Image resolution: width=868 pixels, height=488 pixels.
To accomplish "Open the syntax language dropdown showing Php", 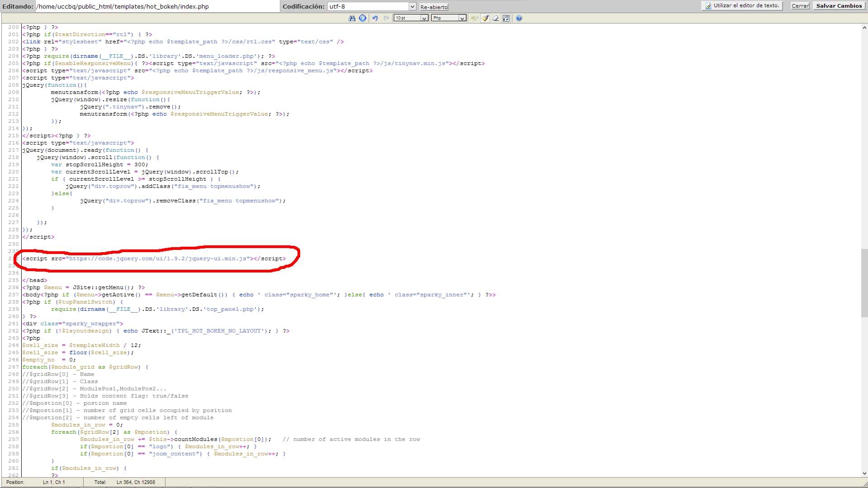I will 448,18.
